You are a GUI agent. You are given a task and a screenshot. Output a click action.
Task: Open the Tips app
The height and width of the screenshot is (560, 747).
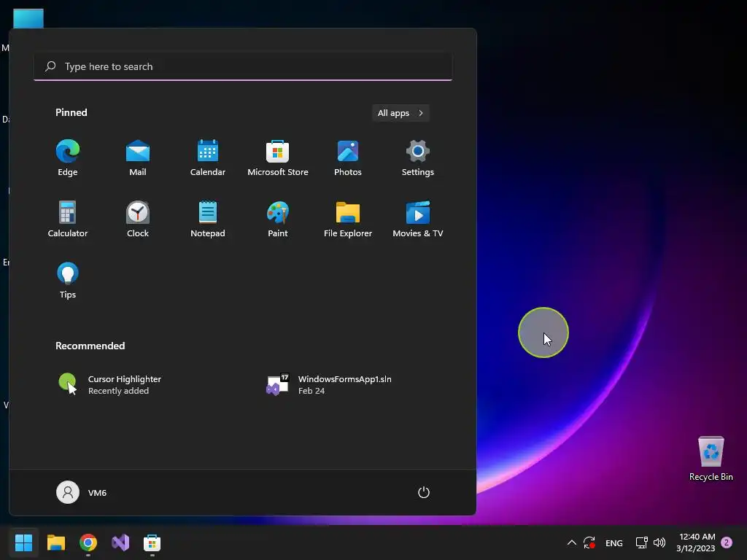pos(68,281)
